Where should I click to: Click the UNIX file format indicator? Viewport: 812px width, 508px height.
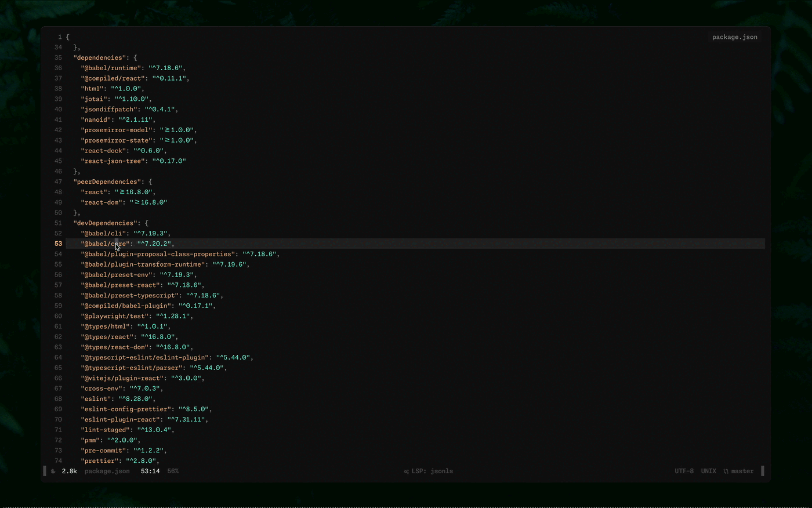pyautogui.click(x=709, y=471)
